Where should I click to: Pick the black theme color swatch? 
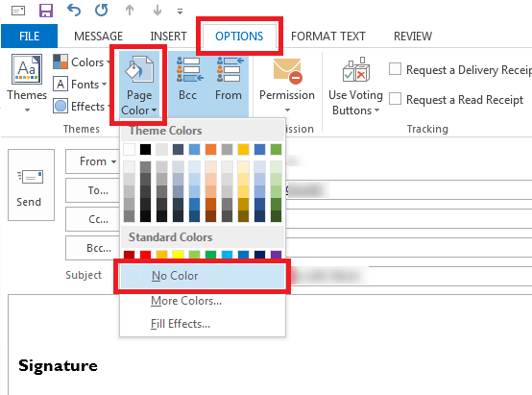pyautogui.click(x=145, y=149)
